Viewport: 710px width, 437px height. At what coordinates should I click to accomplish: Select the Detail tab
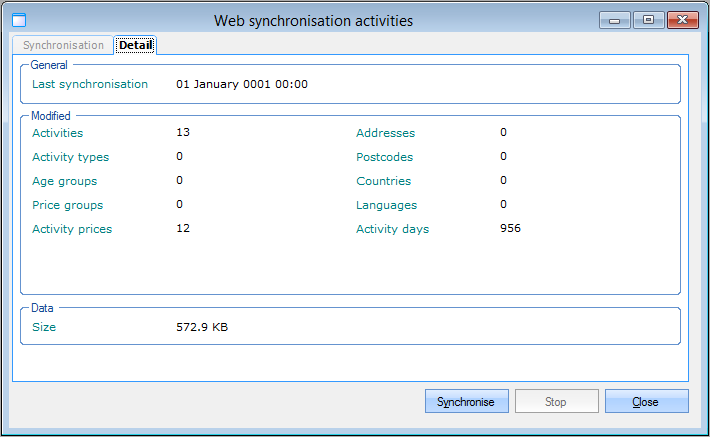(x=135, y=45)
